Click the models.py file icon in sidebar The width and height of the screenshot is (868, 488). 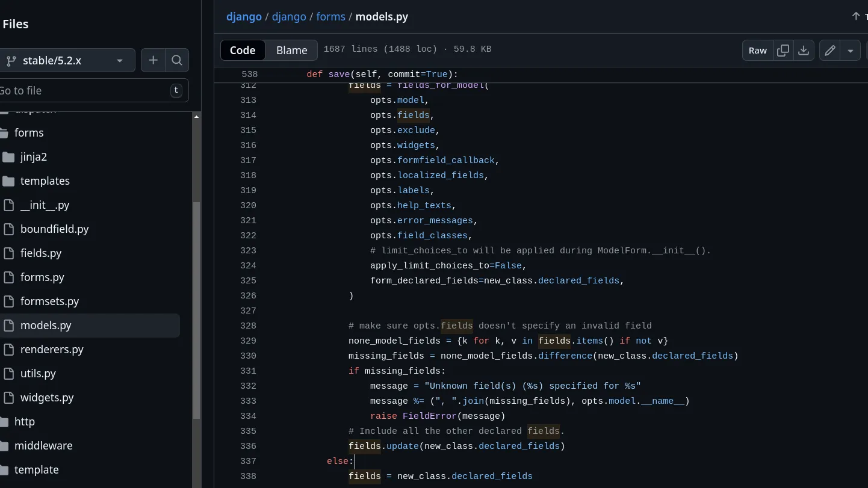(8, 326)
